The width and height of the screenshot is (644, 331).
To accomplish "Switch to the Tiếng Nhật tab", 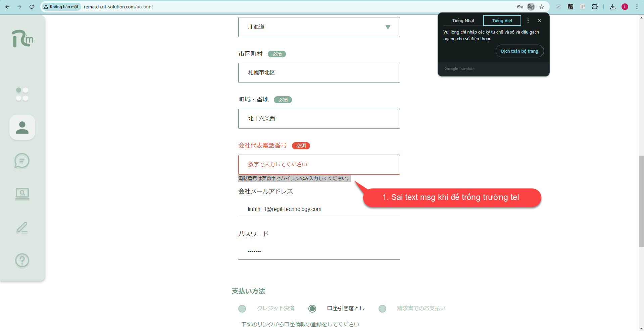I will [x=463, y=21].
